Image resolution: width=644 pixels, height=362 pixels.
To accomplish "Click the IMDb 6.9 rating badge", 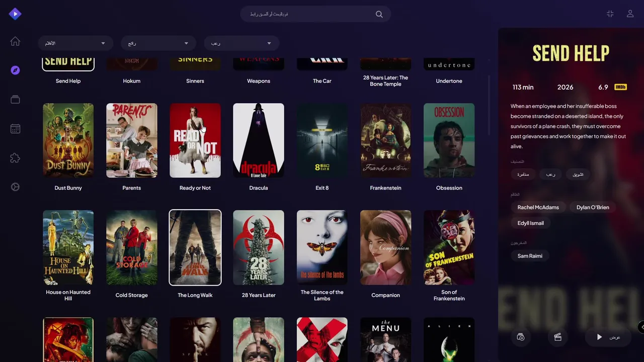I will (x=612, y=87).
